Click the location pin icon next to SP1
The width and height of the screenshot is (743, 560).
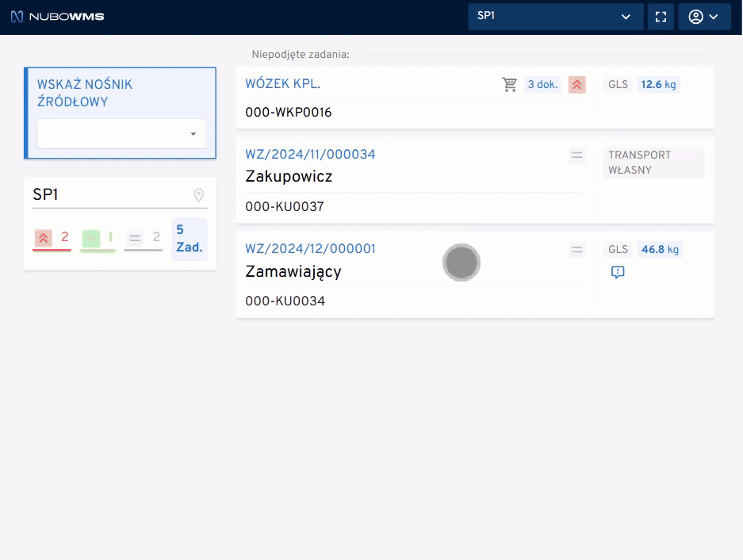(x=199, y=195)
